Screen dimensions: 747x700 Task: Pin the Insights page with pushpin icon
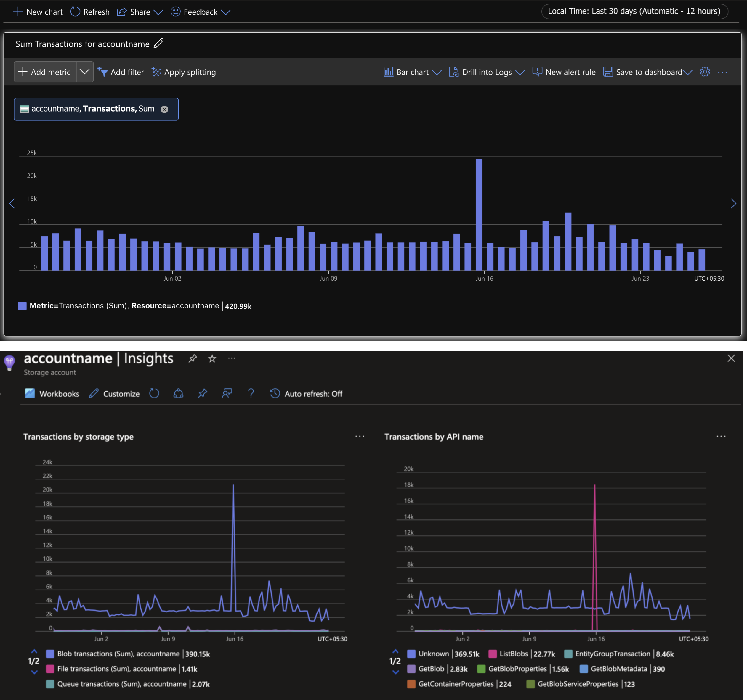point(193,359)
